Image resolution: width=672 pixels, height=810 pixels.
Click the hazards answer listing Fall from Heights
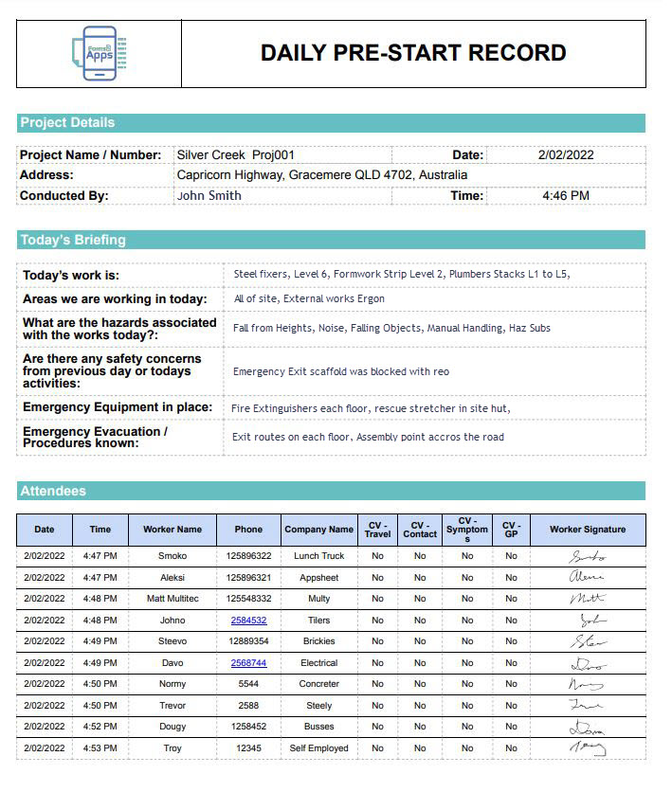coord(391,328)
